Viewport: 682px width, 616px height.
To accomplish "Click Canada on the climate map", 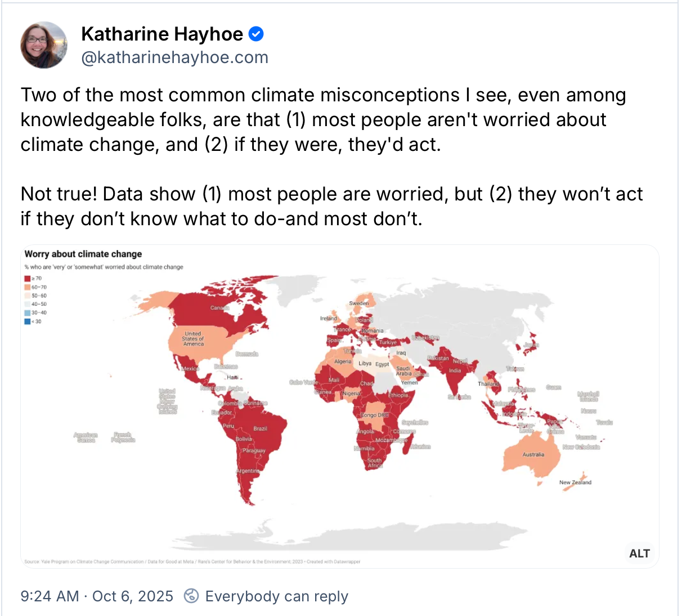I will pyautogui.click(x=219, y=307).
